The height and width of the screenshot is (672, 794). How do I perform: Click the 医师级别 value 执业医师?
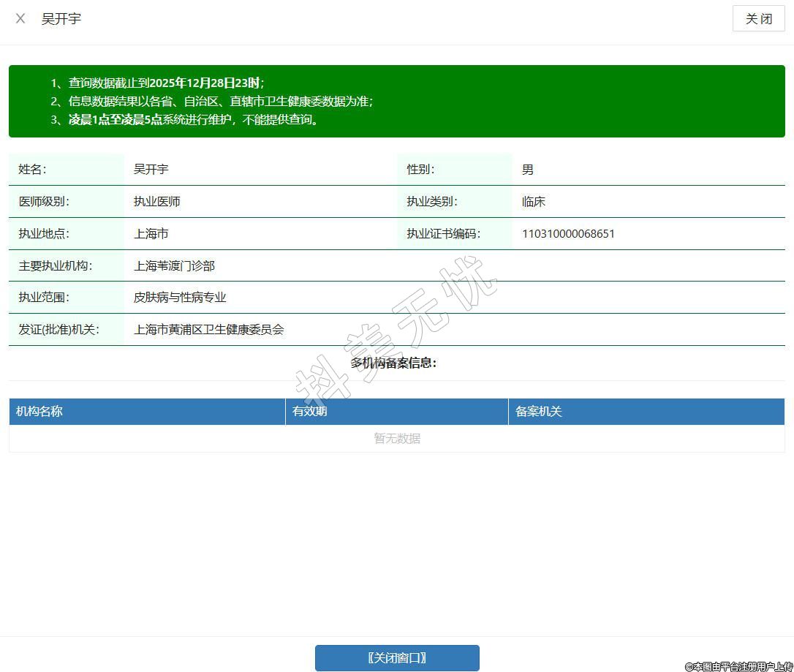(157, 202)
